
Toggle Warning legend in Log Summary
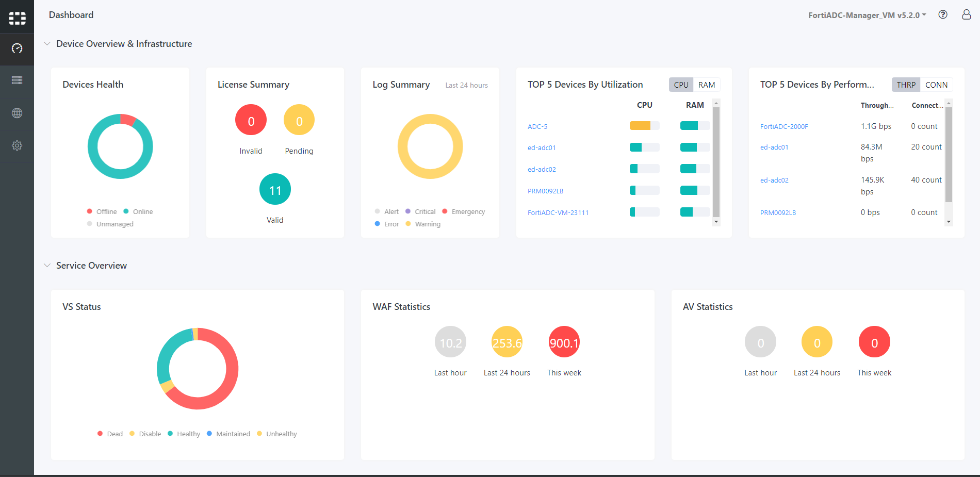(x=423, y=224)
